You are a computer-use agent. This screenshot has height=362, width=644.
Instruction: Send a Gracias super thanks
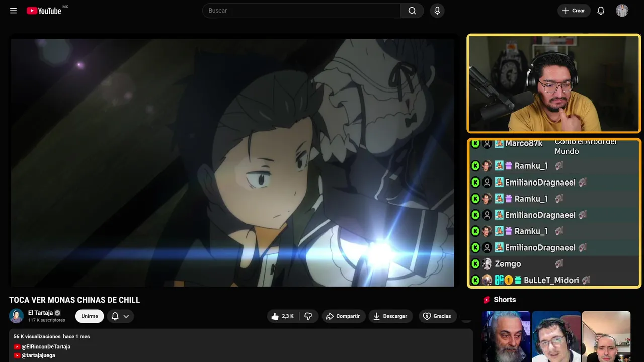pos(438,316)
